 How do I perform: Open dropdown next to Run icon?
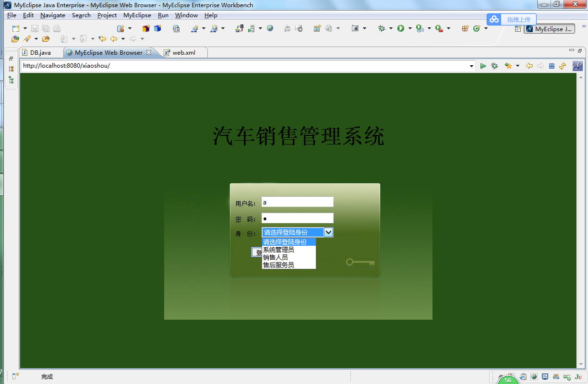[x=410, y=29]
